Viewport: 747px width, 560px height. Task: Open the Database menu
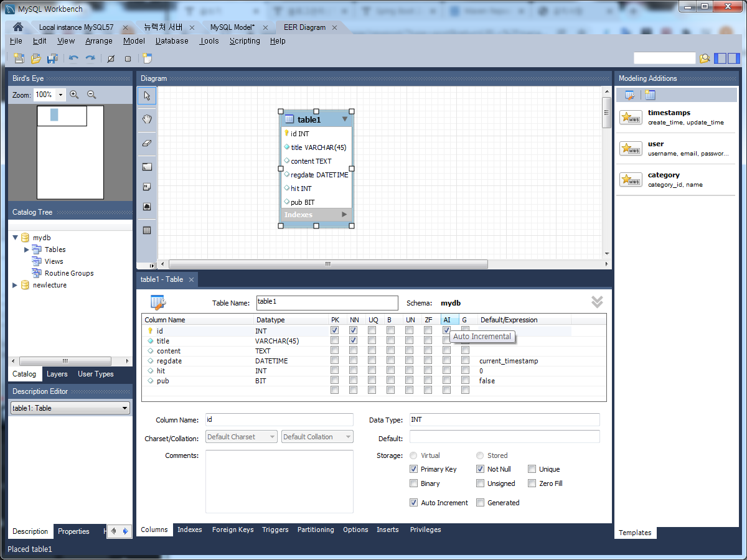(x=172, y=41)
